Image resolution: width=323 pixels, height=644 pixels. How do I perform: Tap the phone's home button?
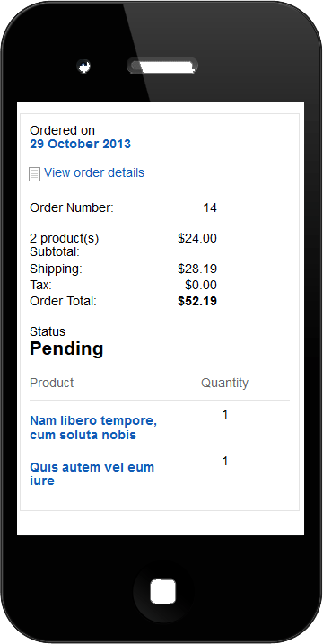[163, 591]
